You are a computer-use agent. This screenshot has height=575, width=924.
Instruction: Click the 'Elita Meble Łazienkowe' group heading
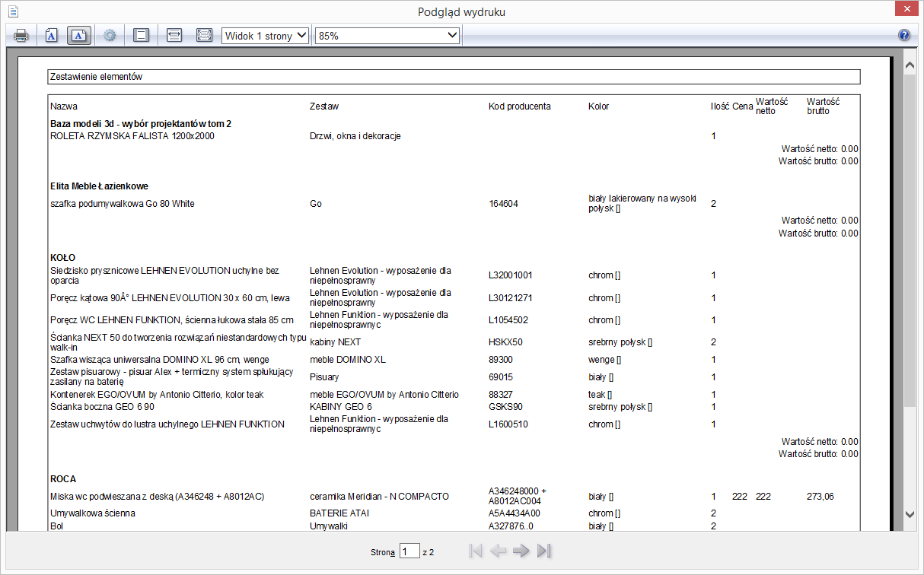point(99,186)
